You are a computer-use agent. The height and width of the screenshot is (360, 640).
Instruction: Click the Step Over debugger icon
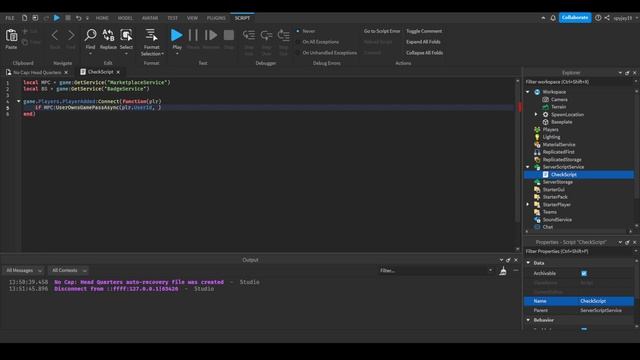[267, 36]
